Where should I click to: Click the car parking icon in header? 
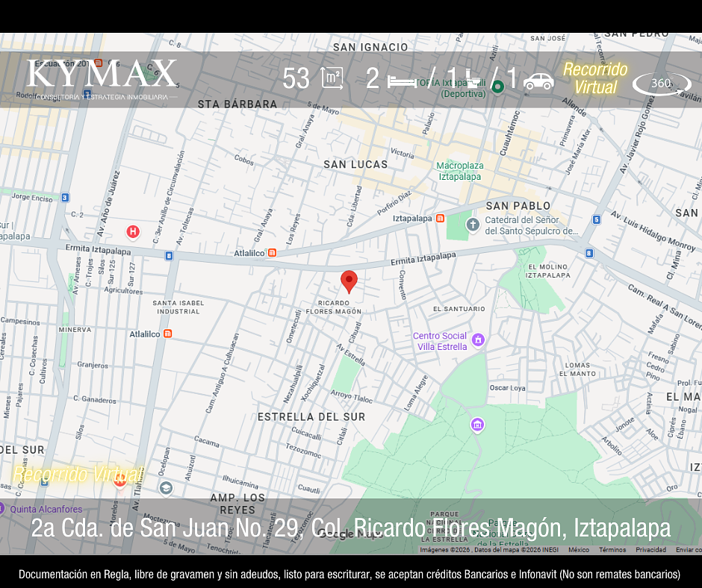point(538,81)
